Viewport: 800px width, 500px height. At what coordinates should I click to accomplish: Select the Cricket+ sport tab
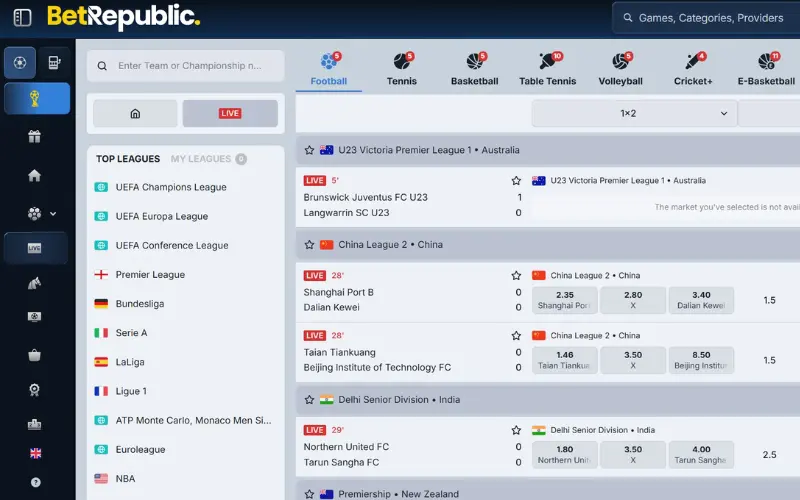[x=693, y=69]
